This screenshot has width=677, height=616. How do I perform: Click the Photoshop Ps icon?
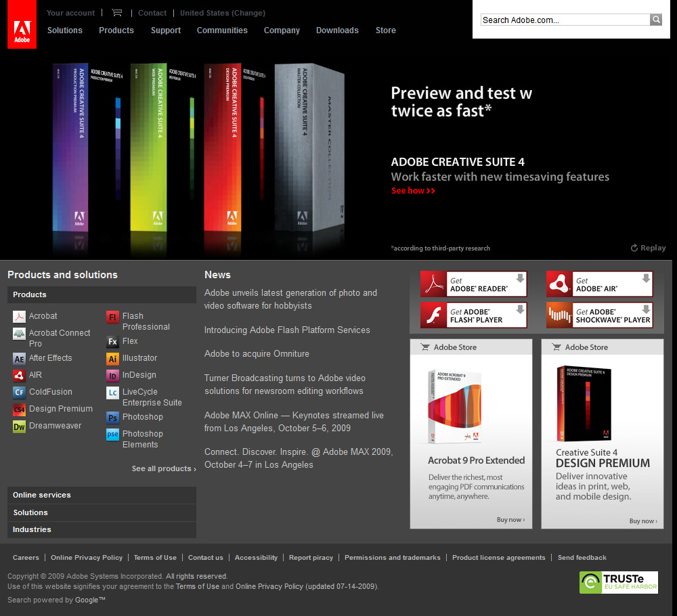[x=112, y=418]
